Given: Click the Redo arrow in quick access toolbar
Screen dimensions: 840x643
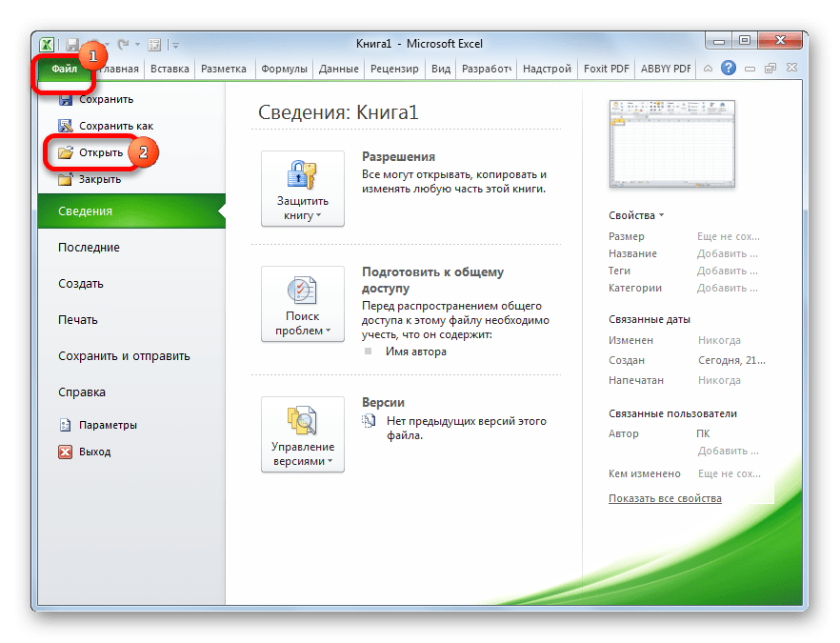Looking at the screenshot, I should (x=123, y=45).
